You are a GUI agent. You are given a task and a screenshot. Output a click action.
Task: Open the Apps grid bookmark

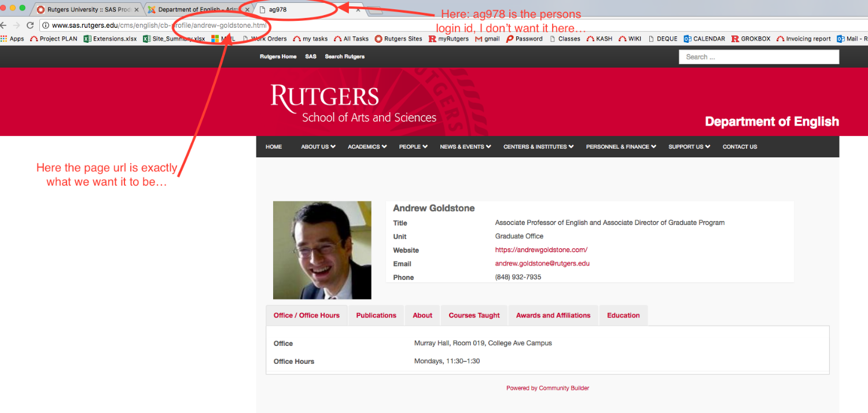pyautogui.click(x=12, y=39)
